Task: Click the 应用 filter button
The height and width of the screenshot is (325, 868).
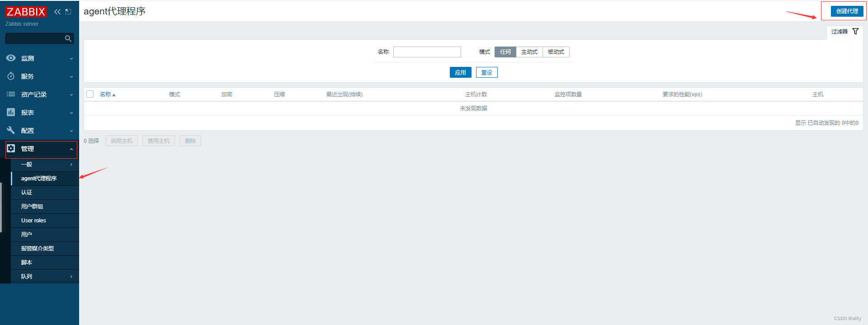Action: tap(460, 72)
